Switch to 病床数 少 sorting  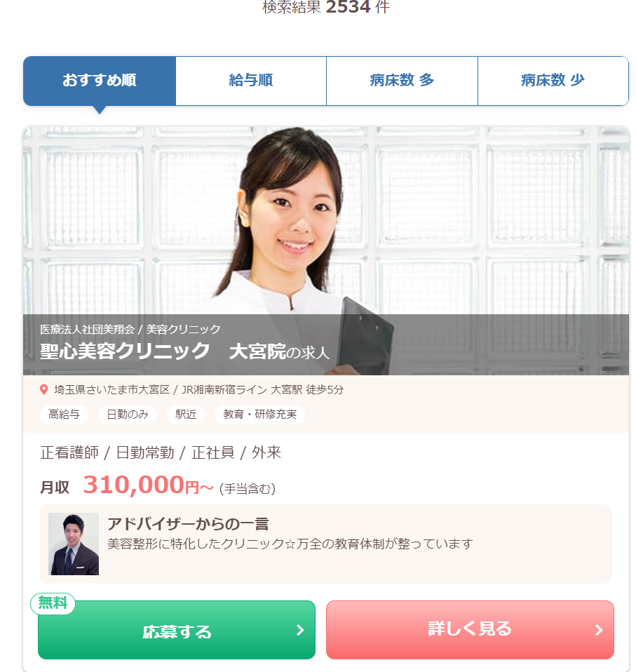coord(553,81)
